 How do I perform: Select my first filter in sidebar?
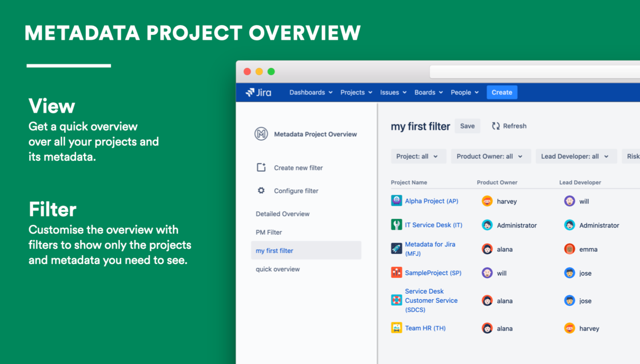coord(306,250)
